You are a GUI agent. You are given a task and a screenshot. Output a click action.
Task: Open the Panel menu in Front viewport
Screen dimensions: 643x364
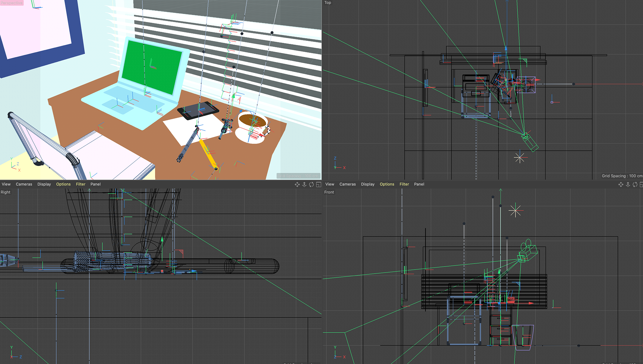click(x=419, y=184)
